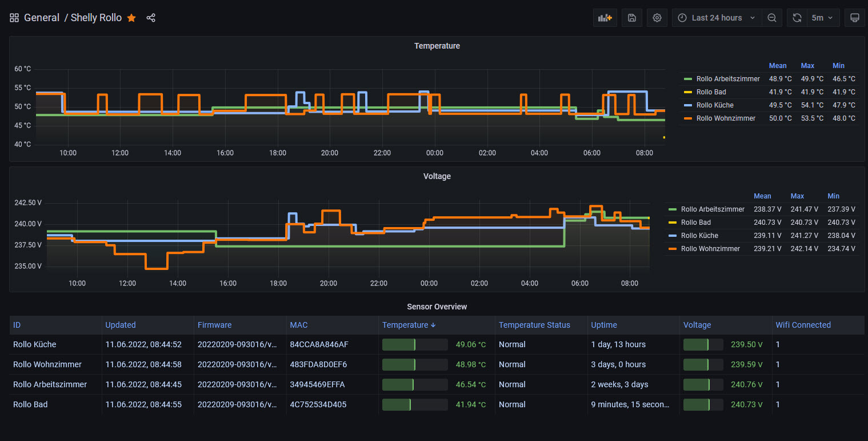The height and width of the screenshot is (441, 868).
Task: Sort Temperature legend by Max
Action: [x=807, y=66]
